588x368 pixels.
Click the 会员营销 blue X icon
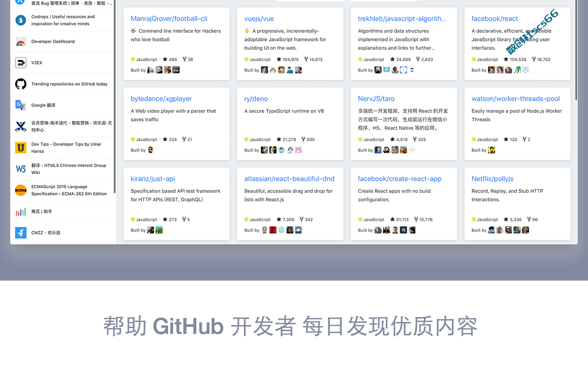tap(21, 126)
